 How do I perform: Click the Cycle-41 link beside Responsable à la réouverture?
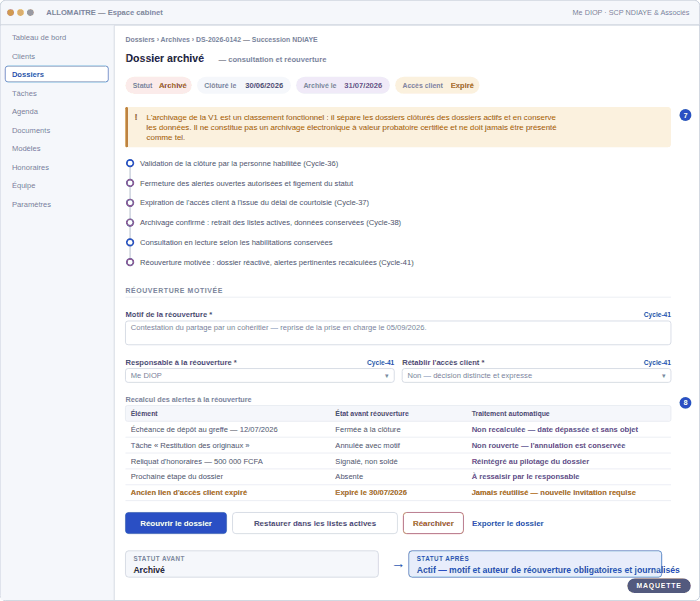tap(380, 363)
